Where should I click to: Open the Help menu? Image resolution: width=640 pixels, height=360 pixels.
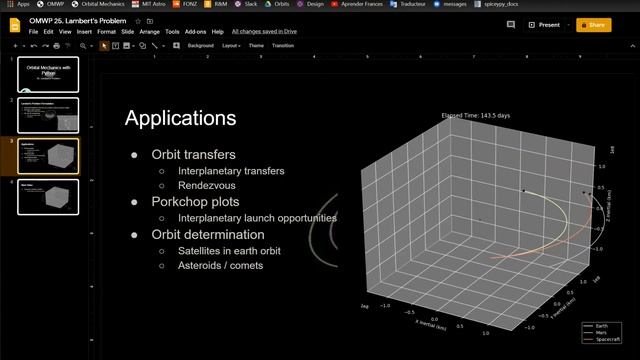click(x=218, y=32)
